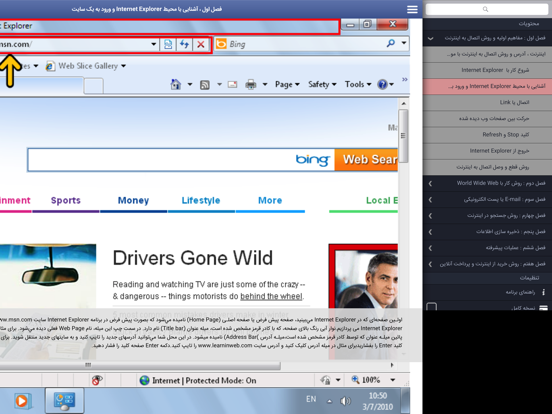This screenshot has width=552, height=414.
Task: Click the horizontal scrollbar thumb at the bottom
Action: 140,366
